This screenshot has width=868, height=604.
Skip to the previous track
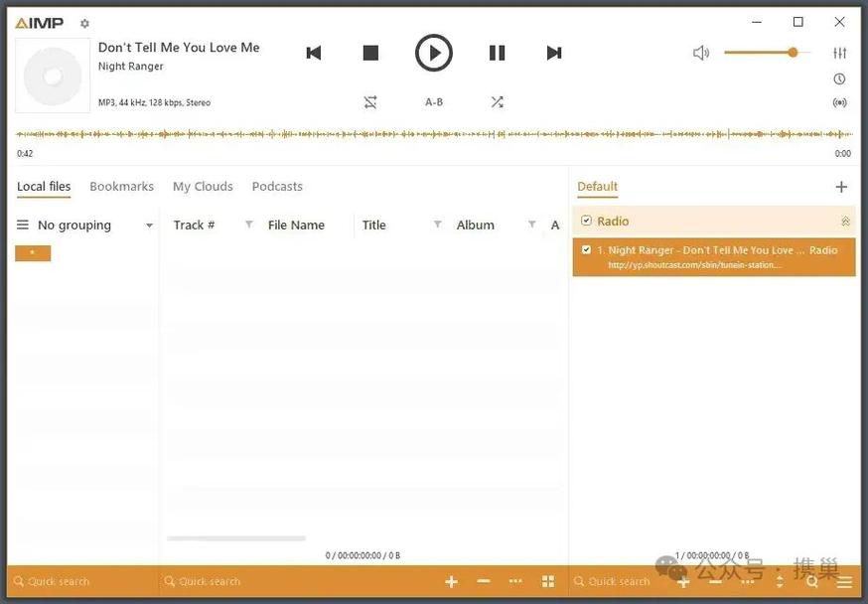(x=314, y=54)
